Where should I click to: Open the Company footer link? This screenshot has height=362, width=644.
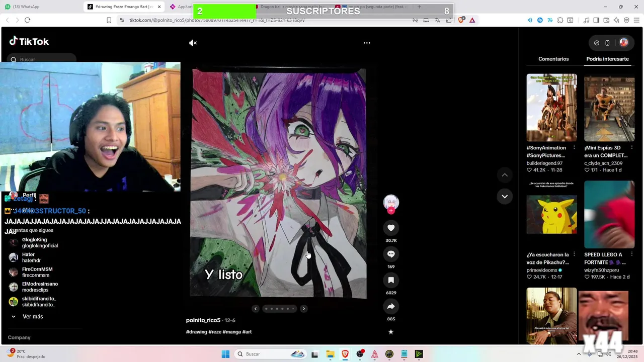coord(19,337)
